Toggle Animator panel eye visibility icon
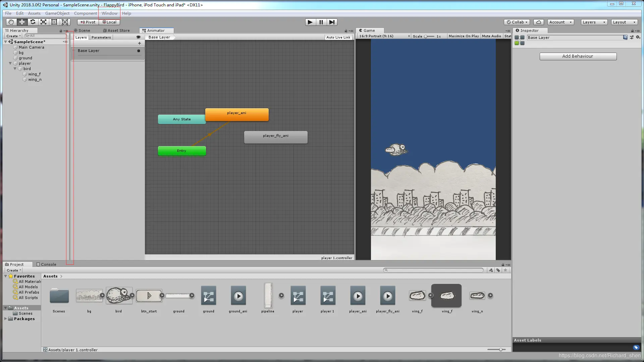Screen dimensions: 644x362 [138, 37]
